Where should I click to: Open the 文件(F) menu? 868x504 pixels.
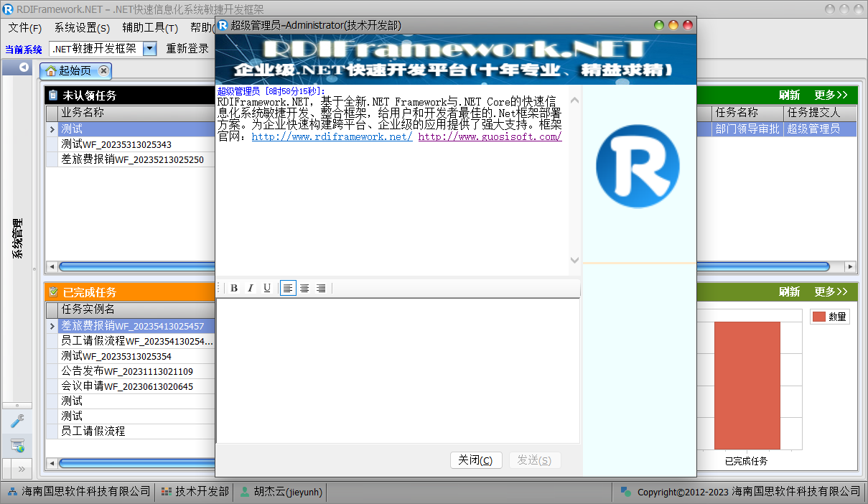click(x=25, y=28)
